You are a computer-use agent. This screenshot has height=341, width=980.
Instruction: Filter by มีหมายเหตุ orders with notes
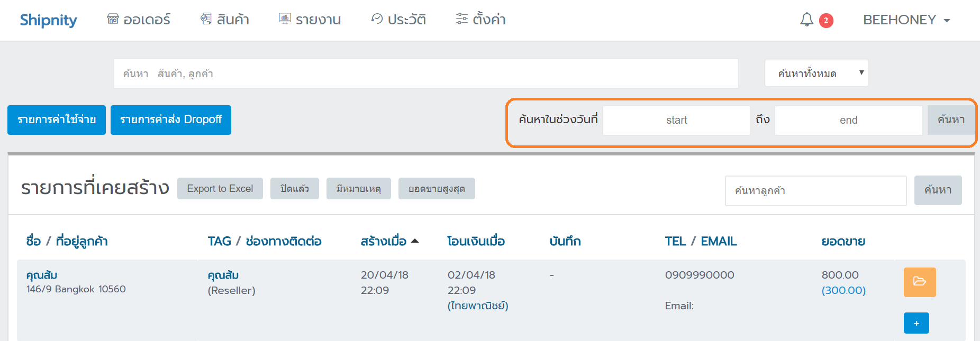coord(359,189)
